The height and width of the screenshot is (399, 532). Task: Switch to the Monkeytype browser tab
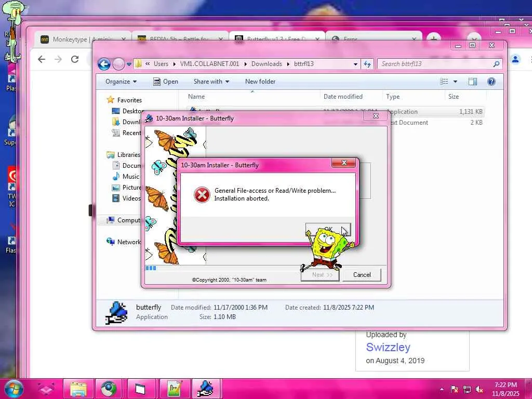pos(83,39)
